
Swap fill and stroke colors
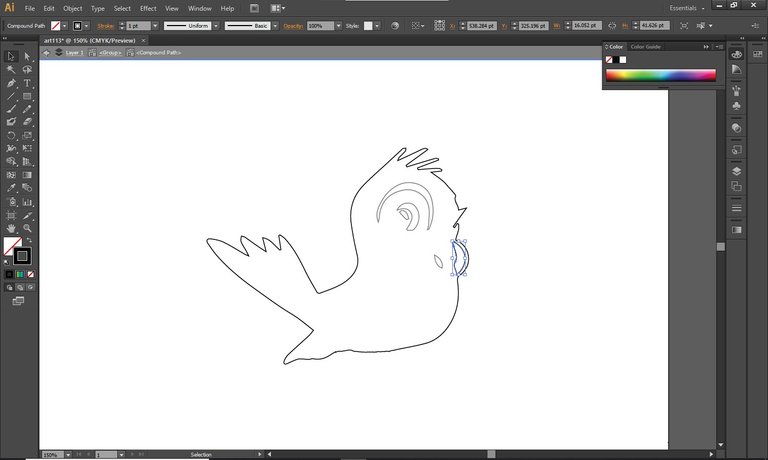pos(29,240)
